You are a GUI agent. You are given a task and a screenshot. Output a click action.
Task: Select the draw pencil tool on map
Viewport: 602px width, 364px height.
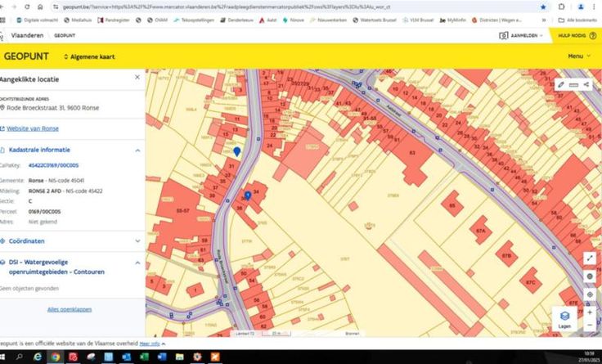560,84
